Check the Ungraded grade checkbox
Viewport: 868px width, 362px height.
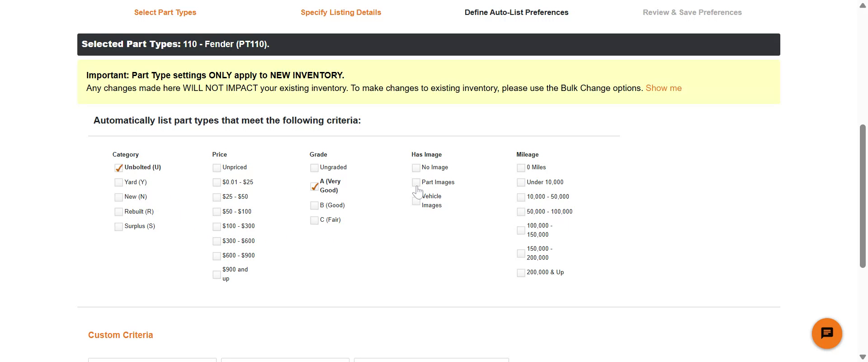coord(314,168)
